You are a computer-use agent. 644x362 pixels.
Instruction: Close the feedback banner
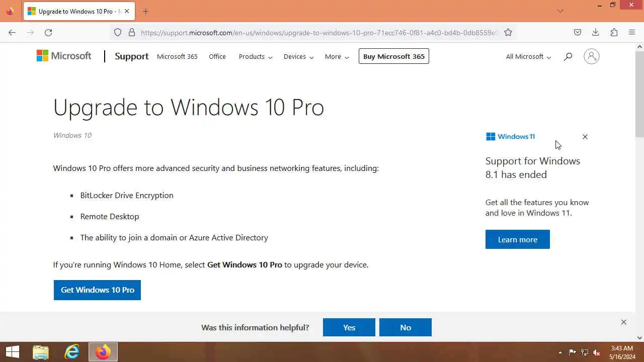(x=624, y=322)
